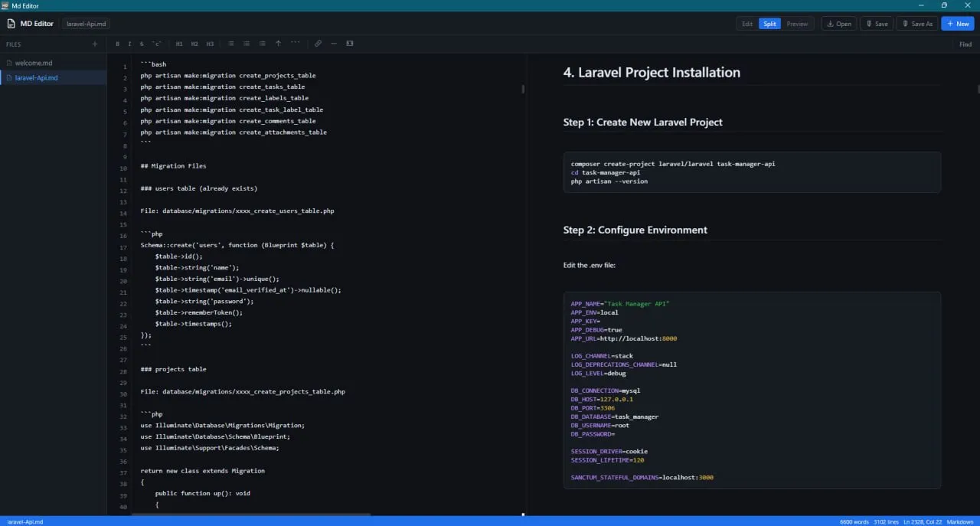Click the 6600 words count in status bar
This screenshot has height=526, width=980.
(854, 521)
